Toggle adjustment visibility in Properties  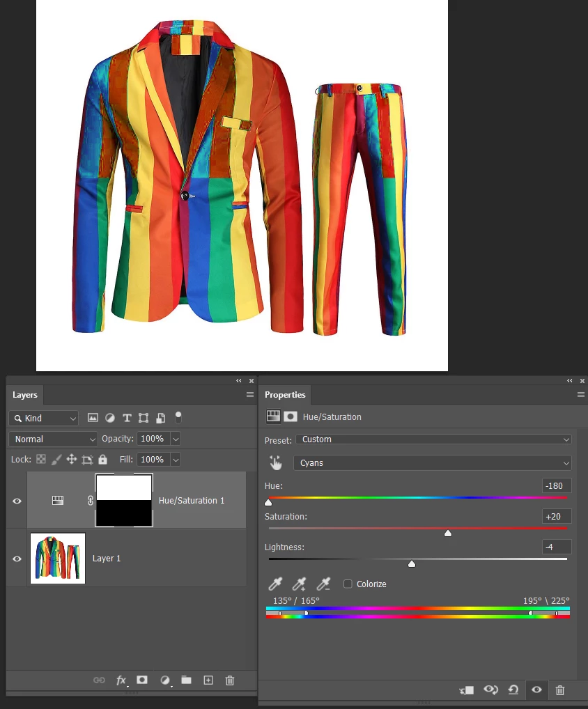536,689
